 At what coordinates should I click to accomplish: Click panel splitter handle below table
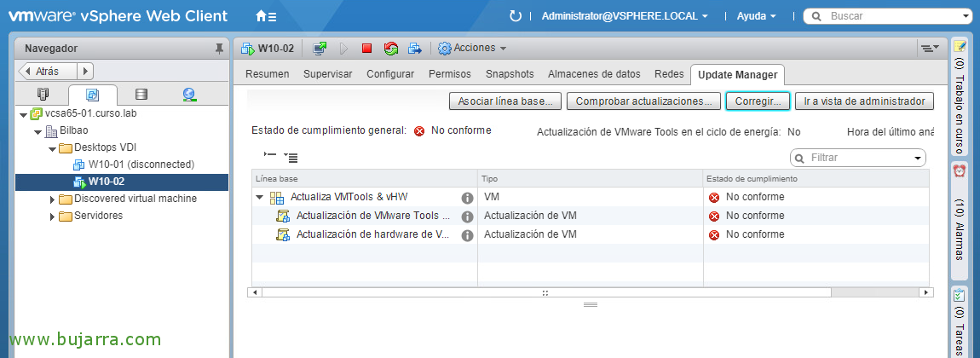pyautogui.click(x=591, y=305)
